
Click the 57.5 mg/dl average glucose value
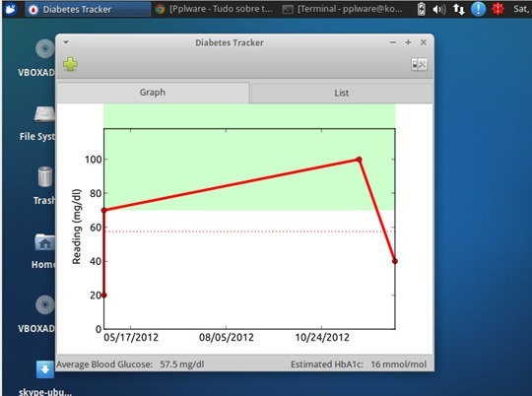[x=182, y=364]
